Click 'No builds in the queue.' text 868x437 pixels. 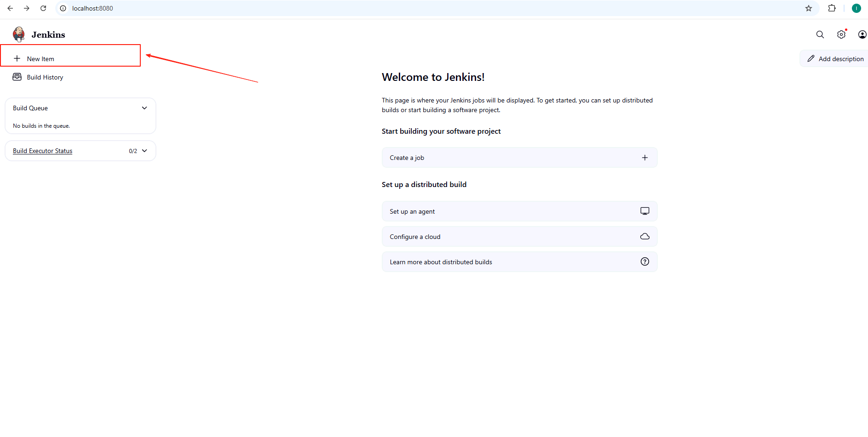(41, 126)
